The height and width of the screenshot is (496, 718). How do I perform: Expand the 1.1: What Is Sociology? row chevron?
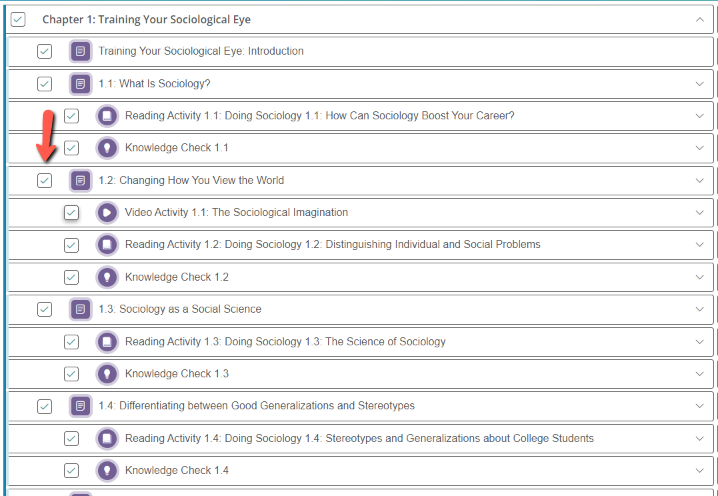click(x=700, y=84)
